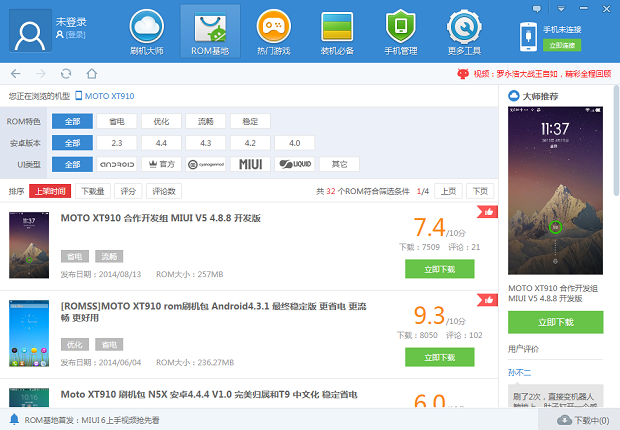Viewport: 620px width, 430px height.
Task: Sort by 下载量
Action: click(93, 191)
